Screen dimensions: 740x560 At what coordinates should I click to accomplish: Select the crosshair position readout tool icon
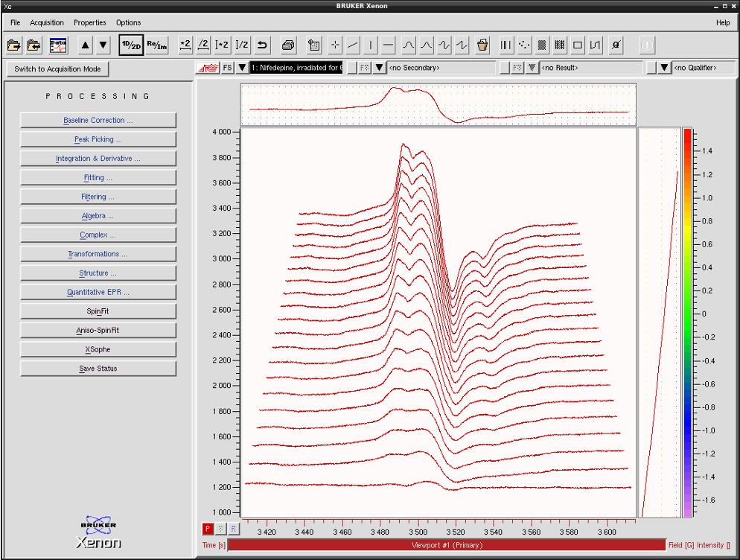(x=334, y=45)
